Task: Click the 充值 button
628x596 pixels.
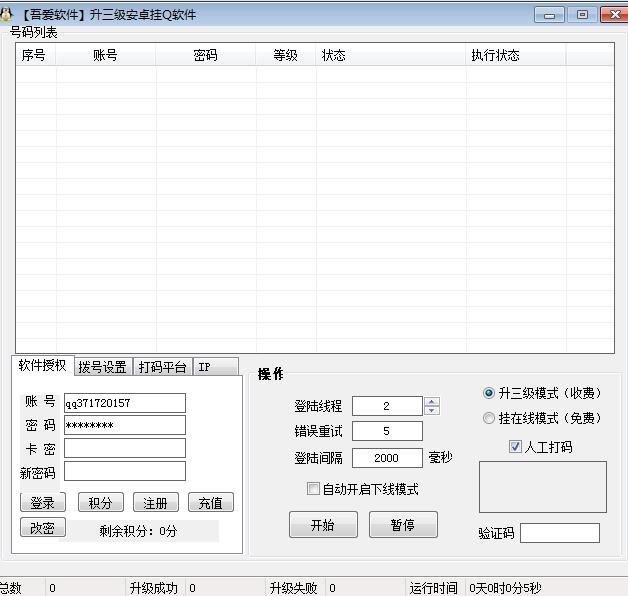Action: [x=210, y=503]
